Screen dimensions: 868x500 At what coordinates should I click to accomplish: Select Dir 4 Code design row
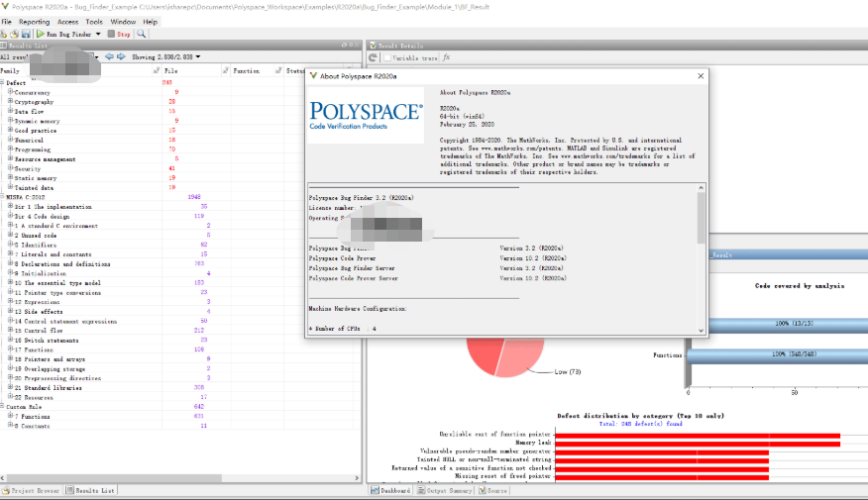click(180, 216)
